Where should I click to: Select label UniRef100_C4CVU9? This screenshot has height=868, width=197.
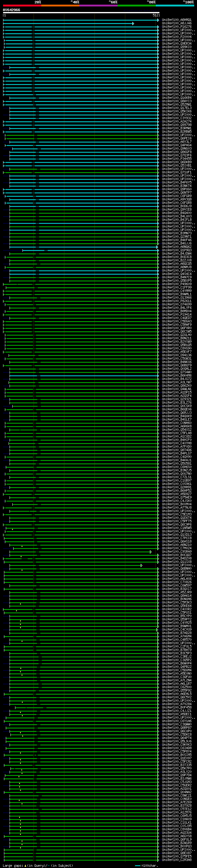click(x=176, y=630)
